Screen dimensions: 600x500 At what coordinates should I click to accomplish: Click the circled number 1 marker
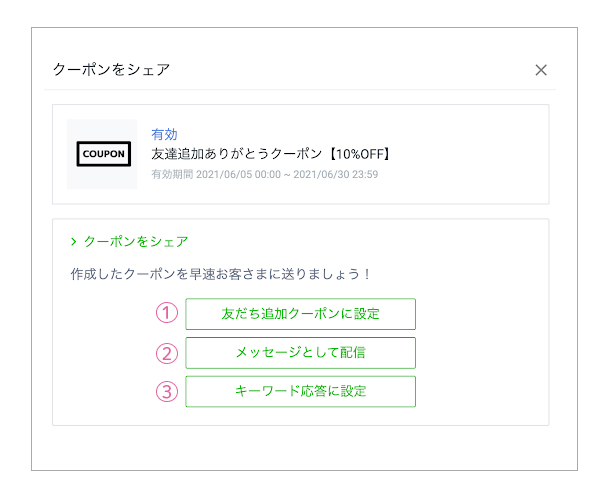pos(167,313)
